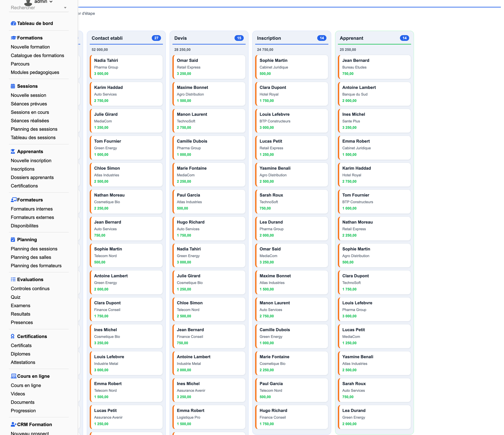Open Quiz page
The height and width of the screenshot is (435, 504).
pyautogui.click(x=16, y=297)
